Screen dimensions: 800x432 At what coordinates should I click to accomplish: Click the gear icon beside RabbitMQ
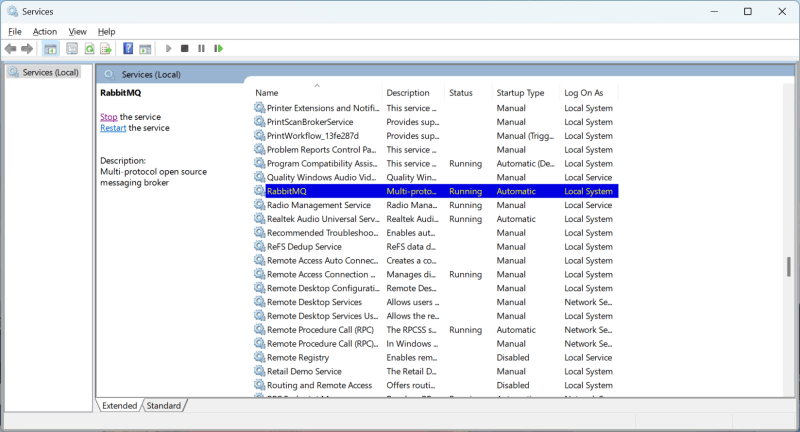260,191
